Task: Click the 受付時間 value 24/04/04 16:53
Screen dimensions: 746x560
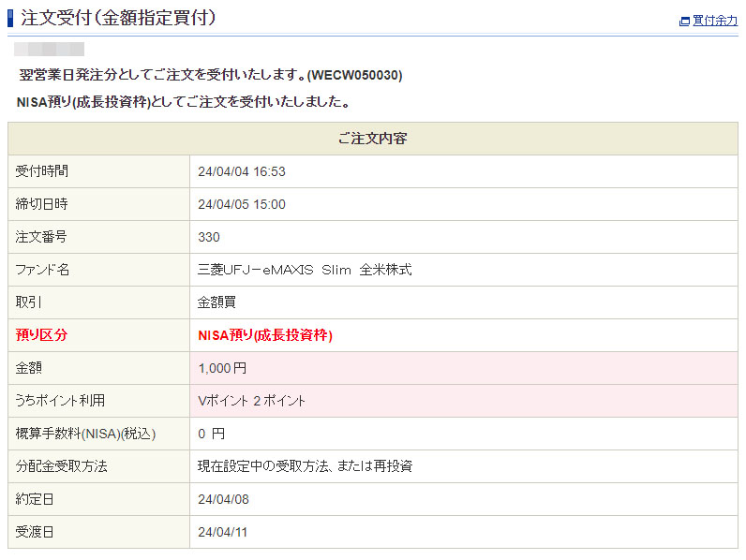Action: (242, 171)
